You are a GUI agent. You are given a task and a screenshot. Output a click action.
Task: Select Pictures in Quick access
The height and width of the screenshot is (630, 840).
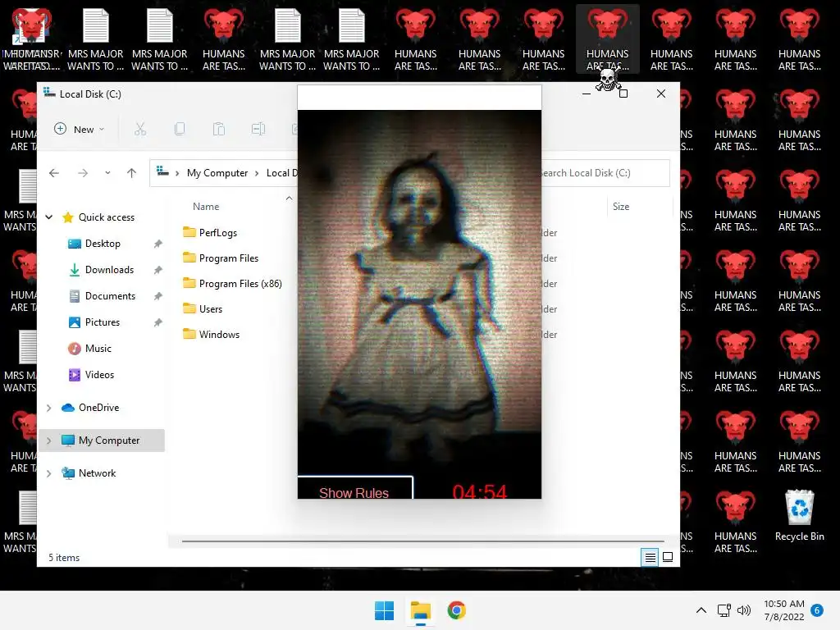[102, 322]
